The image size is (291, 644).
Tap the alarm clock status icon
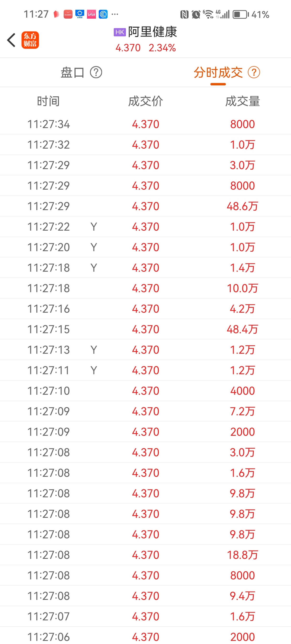(196, 15)
